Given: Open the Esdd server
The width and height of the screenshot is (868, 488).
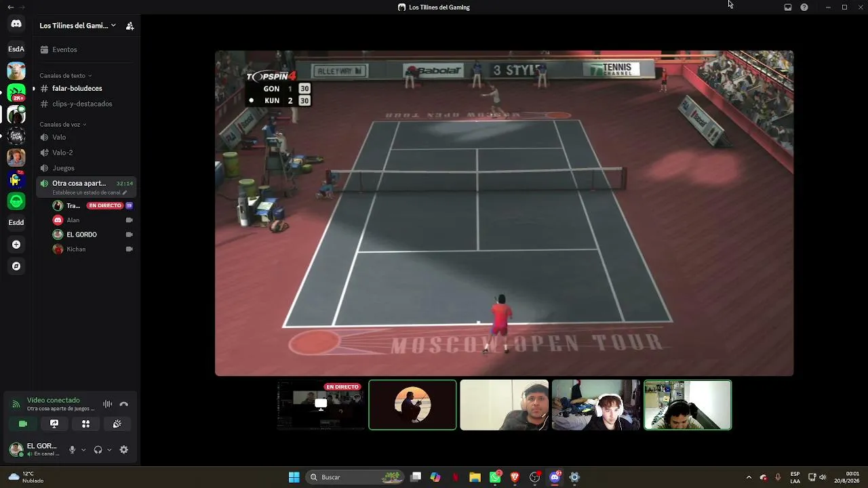Looking at the screenshot, I should coord(16,222).
